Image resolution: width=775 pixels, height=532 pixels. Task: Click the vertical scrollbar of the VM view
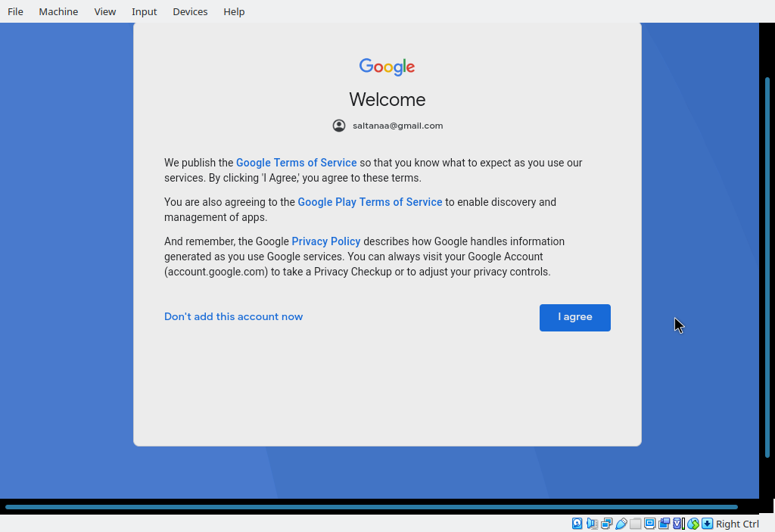click(767, 267)
